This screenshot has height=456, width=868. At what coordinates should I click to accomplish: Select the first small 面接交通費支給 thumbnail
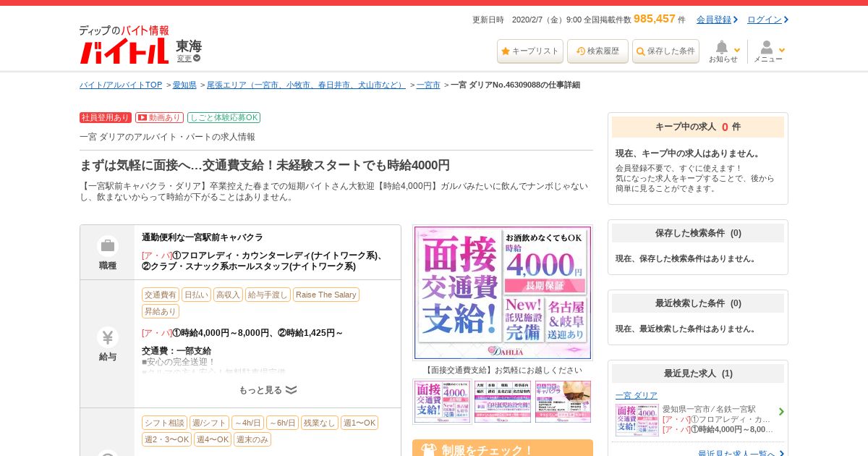442,402
